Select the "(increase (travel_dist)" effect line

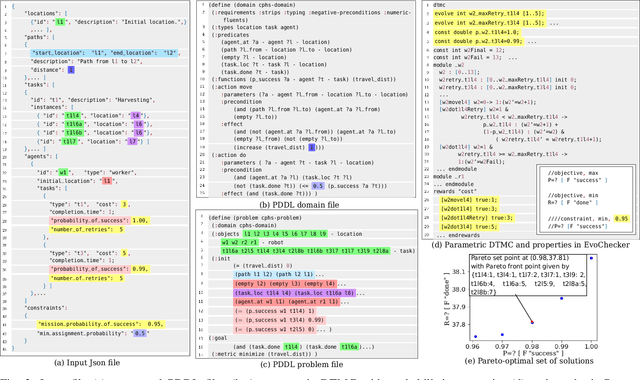[x=279, y=147]
